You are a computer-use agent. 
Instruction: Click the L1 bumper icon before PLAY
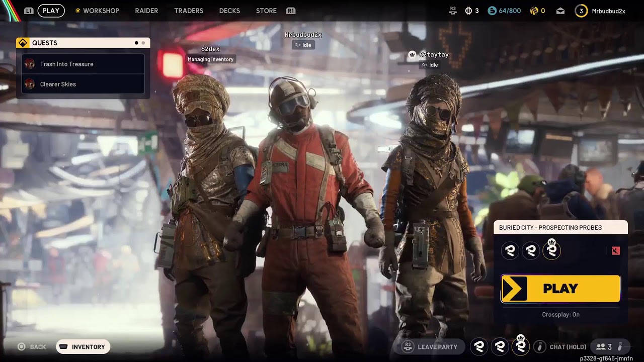click(29, 11)
